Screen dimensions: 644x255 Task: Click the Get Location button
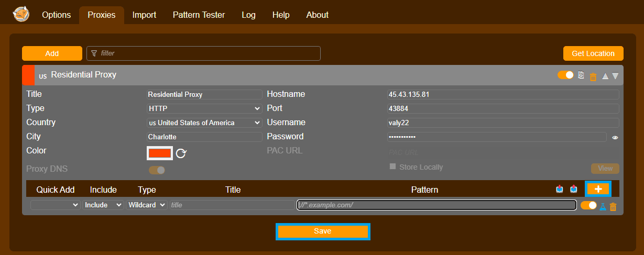click(593, 53)
